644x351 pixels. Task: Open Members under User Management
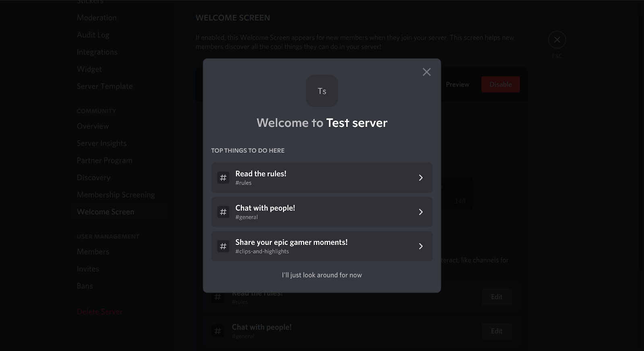click(x=93, y=252)
